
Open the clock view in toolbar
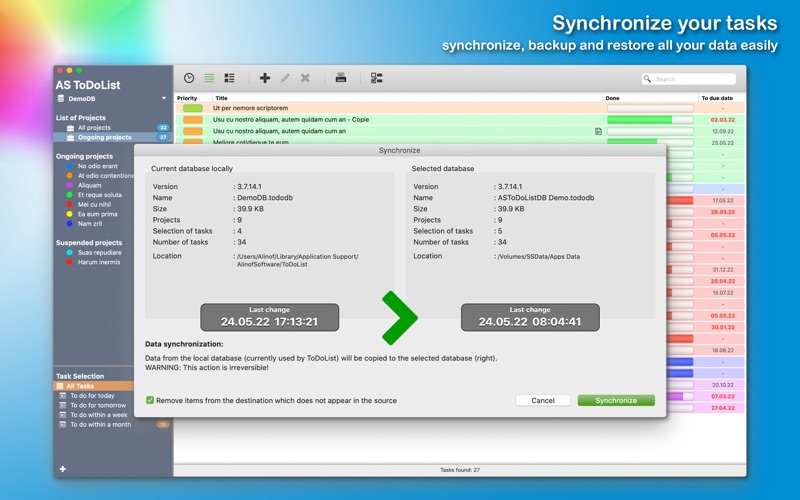(189, 78)
